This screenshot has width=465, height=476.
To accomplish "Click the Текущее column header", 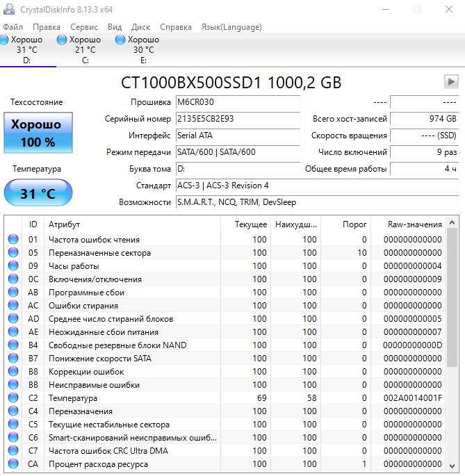I will [246, 224].
